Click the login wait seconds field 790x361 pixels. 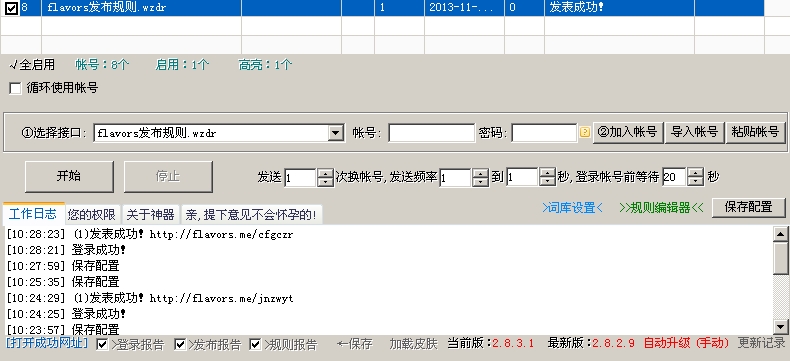(675, 177)
